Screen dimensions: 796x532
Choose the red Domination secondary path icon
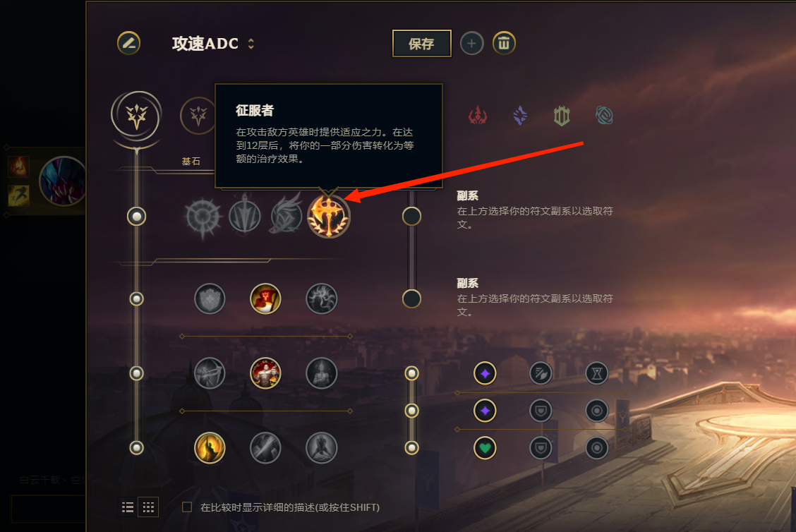click(477, 116)
